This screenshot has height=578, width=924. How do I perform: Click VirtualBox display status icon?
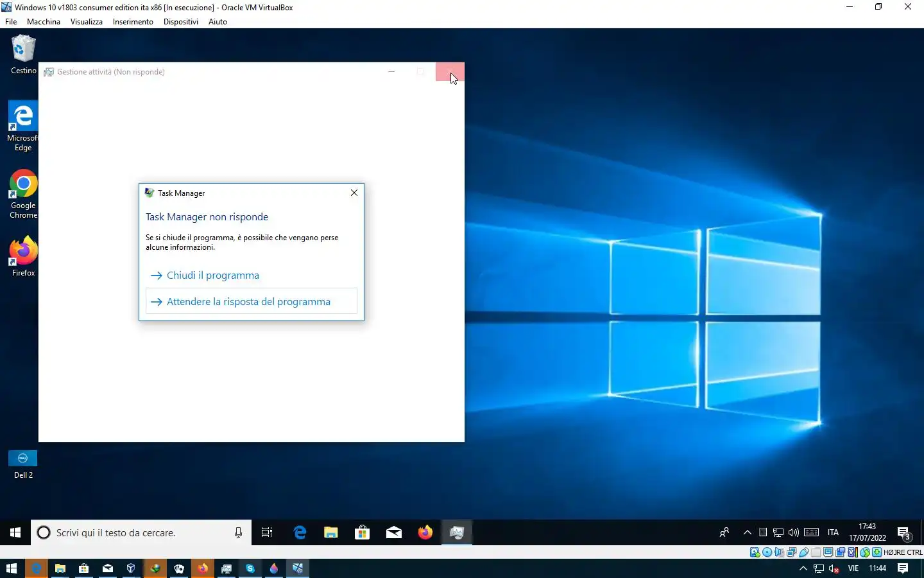point(828,552)
